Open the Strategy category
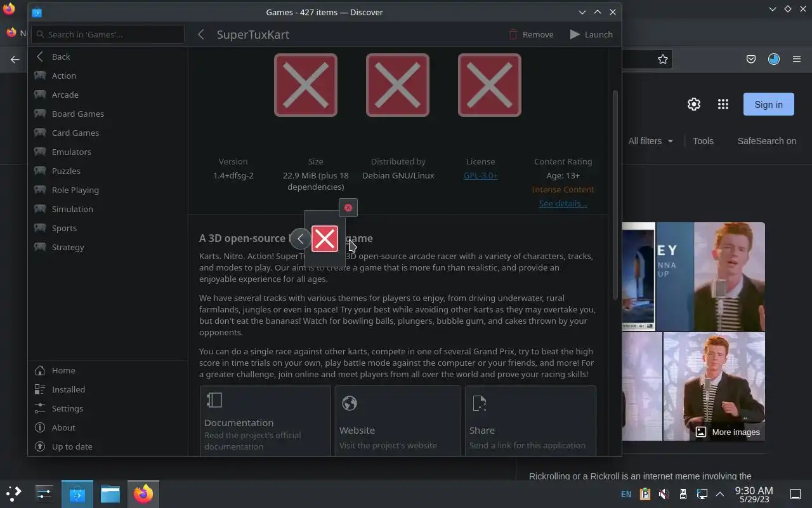 [x=108, y=247]
